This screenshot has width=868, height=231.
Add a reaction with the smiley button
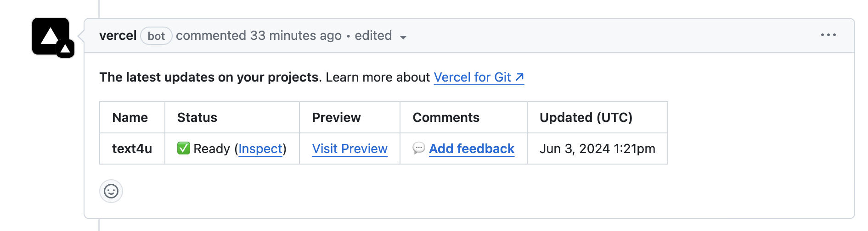click(111, 191)
